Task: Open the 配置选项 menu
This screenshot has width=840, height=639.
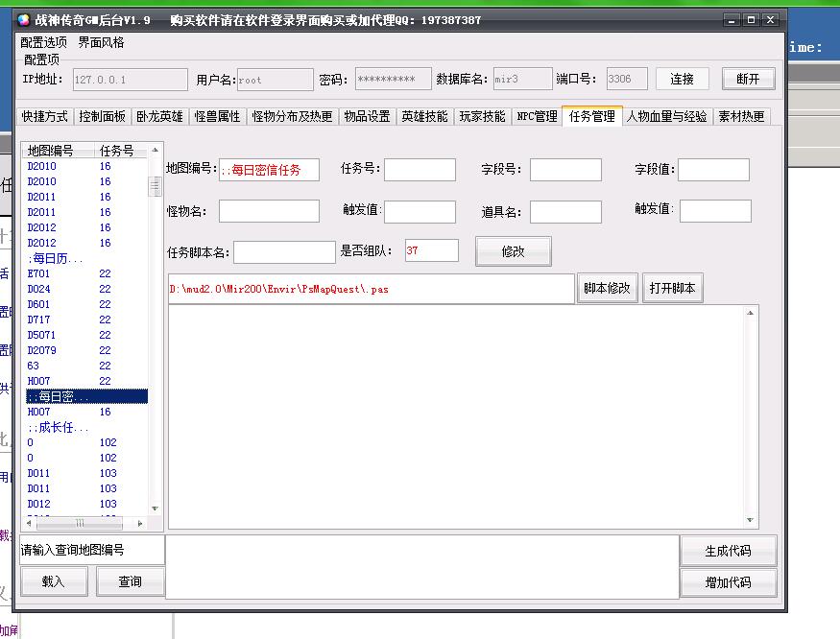Action: coord(44,43)
